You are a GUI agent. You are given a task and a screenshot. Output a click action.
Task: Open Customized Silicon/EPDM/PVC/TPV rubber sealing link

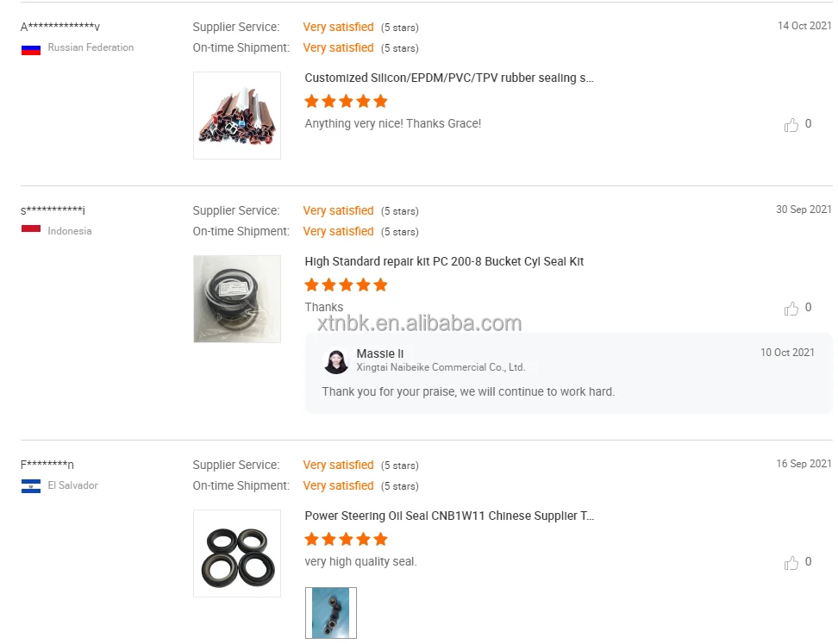click(449, 78)
